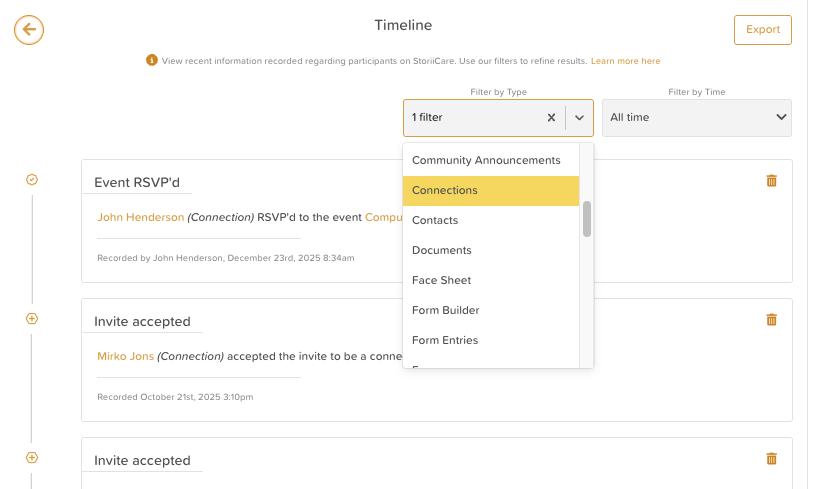Click the checkmark marker beside Event RSVP'd
813x489 pixels.
click(x=32, y=180)
